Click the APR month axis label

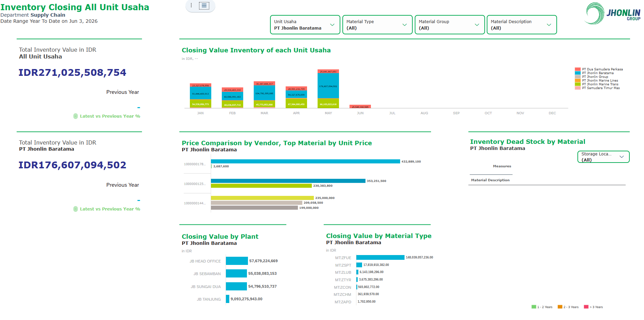pos(296,113)
